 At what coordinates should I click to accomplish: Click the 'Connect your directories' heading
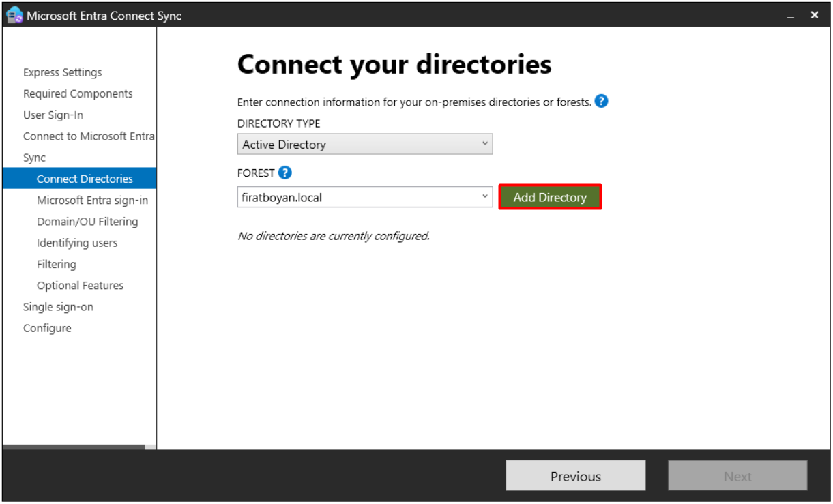pos(394,64)
